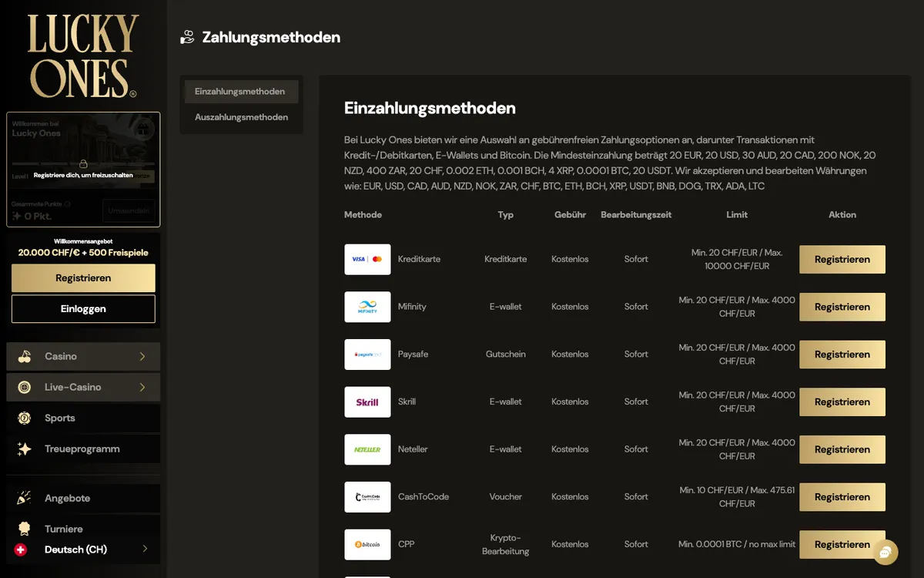
Task: Click the Gutschein type cell for Paysafe
Action: click(x=506, y=355)
